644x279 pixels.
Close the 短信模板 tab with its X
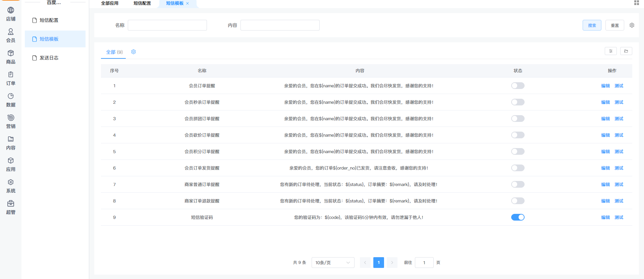(187, 3)
